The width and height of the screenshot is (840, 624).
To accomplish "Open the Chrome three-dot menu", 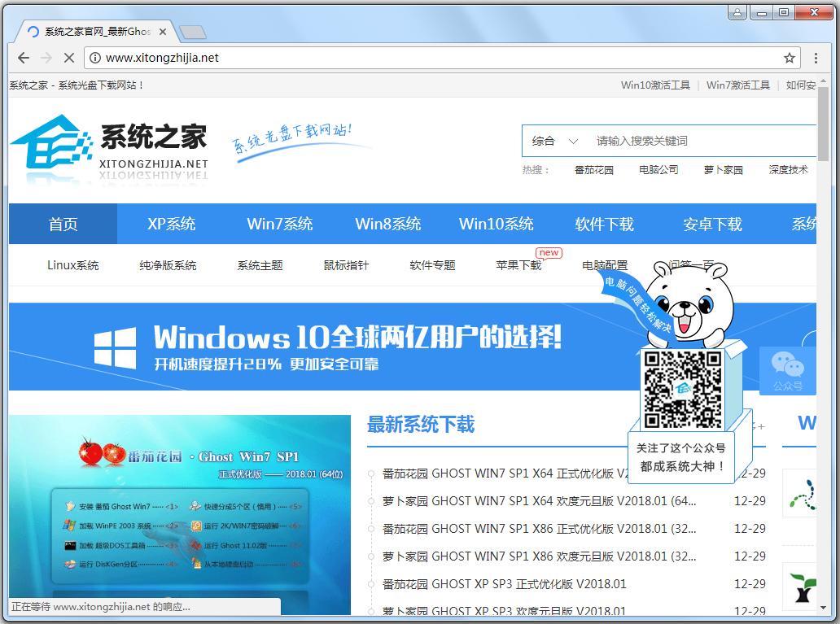I will (x=816, y=58).
